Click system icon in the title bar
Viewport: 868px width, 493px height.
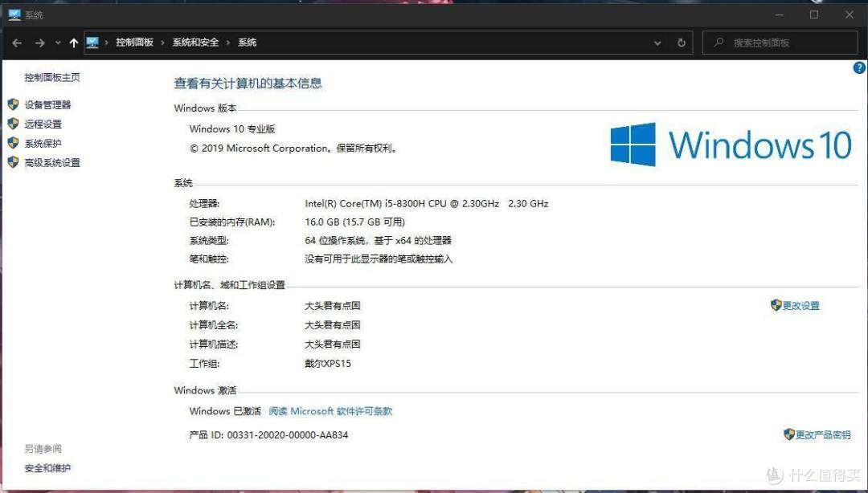14,15
